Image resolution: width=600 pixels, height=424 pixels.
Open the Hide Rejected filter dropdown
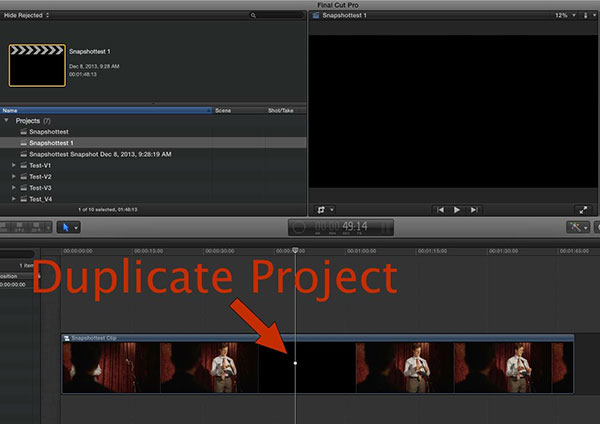coord(26,15)
